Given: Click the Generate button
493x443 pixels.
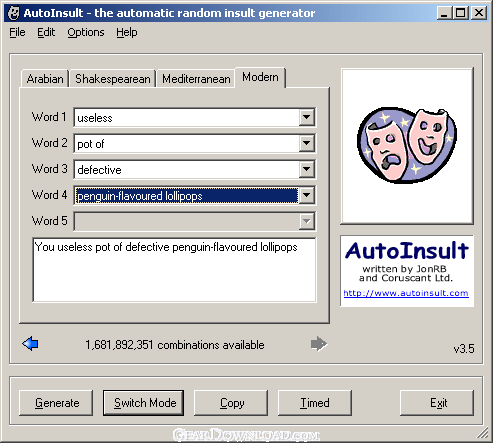Looking at the screenshot, I should coord(56,403).
